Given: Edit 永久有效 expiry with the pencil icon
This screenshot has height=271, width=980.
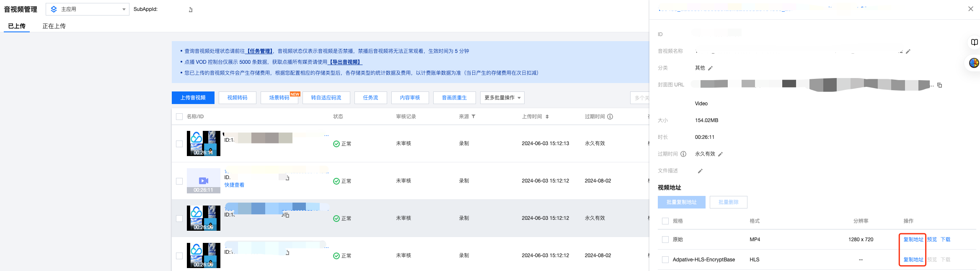Looking at the screenshot, I should [720, 154].
